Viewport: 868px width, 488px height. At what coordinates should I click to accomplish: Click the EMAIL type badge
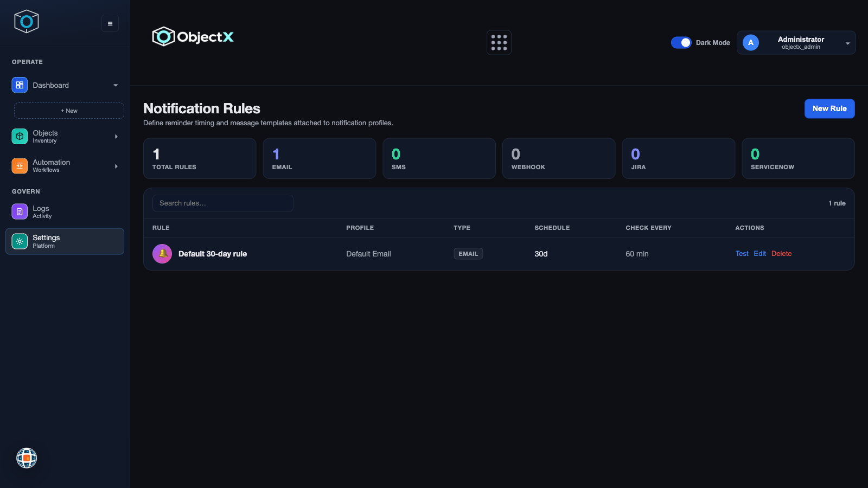tap(468, 254)
